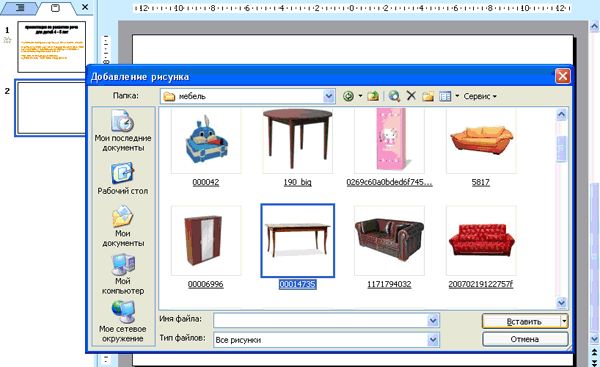Screen dimensions: 600x367
Task: Select the red sofa thumbnail 20070219122757f
Action: pyautogui.click(x=481, y=240)
